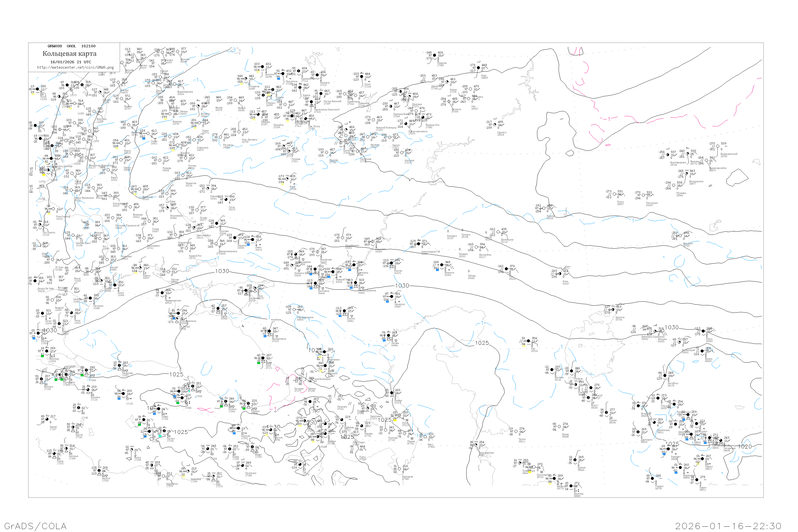Click the hourglass weather symbol at Эльтон station
This screenshot has width=798, height=532.
[x=392, y=267]
